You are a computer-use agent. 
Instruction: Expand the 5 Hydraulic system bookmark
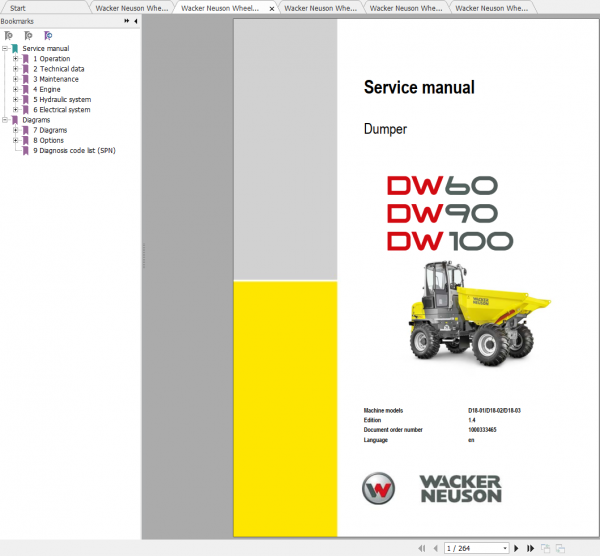click(16, 99)
